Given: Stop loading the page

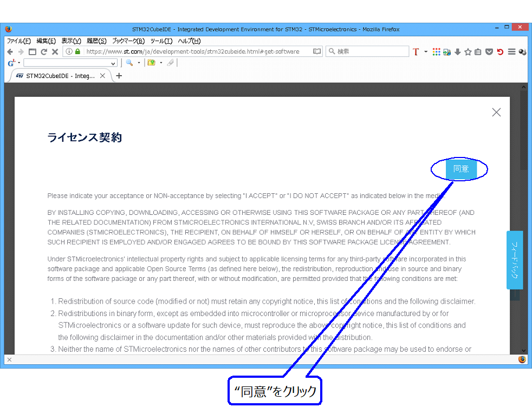Looking at the screenshot, I should click(x=55, y=51).
